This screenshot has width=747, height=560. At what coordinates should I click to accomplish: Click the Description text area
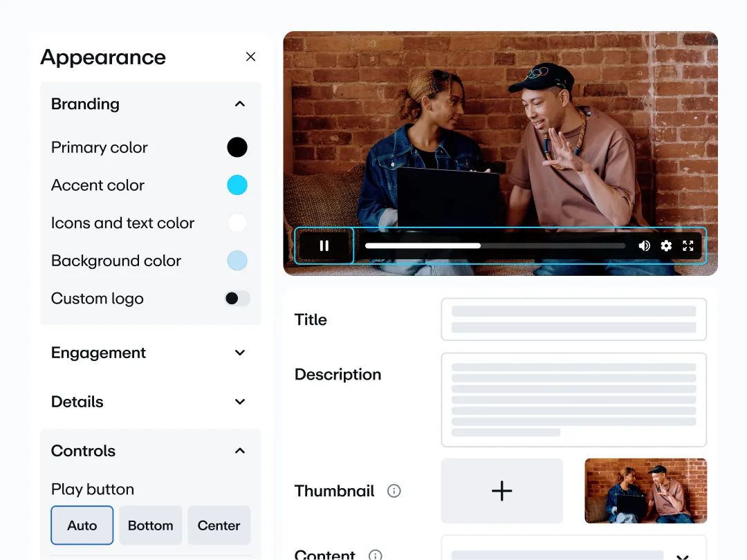(573, 400)
